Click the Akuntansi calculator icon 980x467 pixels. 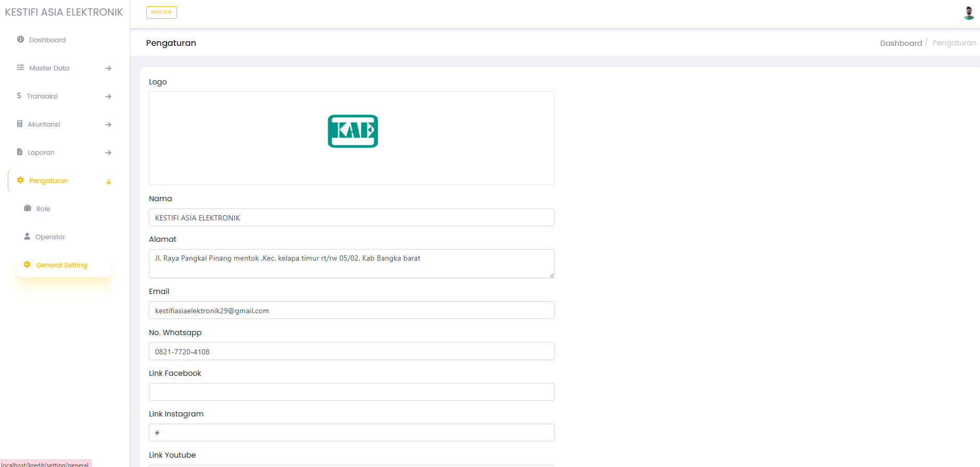click(20, 124)
